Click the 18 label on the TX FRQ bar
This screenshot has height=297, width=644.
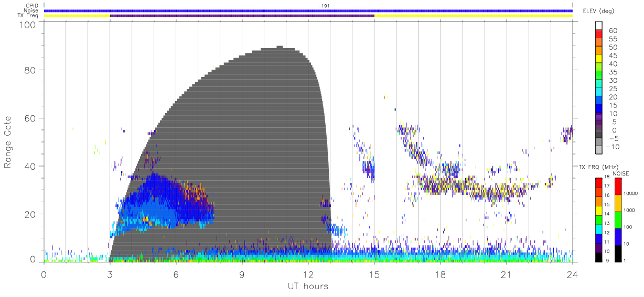[607, 177]
